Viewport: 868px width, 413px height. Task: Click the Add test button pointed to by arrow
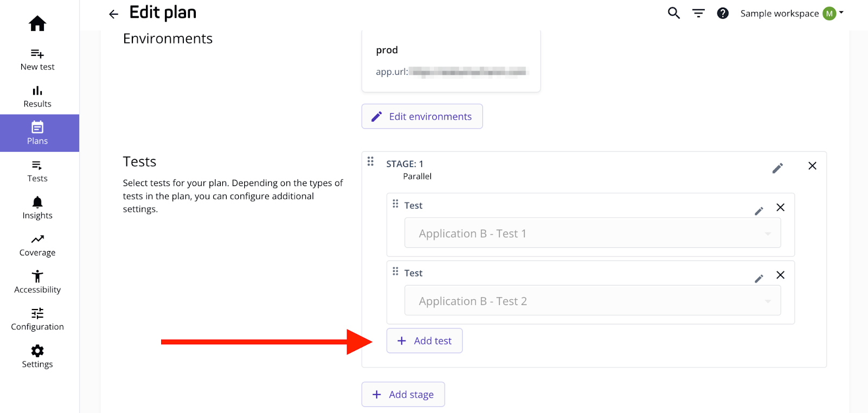click(424, 340)
